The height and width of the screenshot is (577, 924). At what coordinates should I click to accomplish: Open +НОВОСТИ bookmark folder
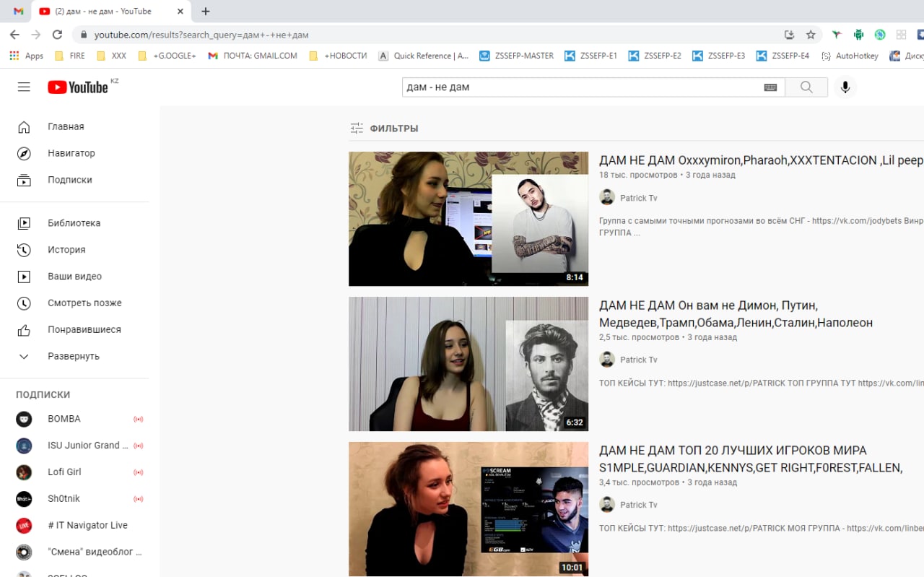tap(338, 56)
